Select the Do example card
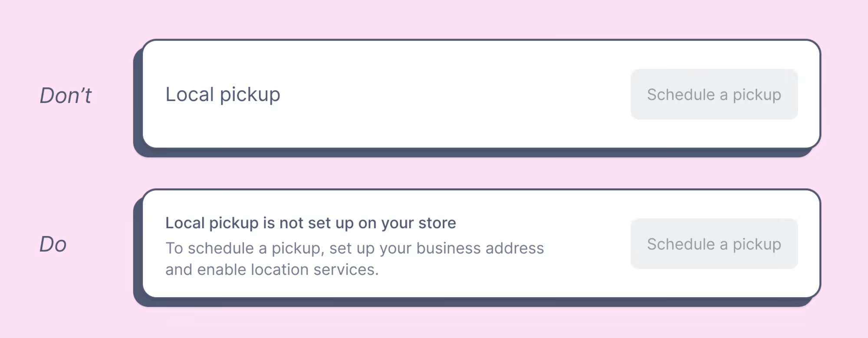 (x=477, y=245)
